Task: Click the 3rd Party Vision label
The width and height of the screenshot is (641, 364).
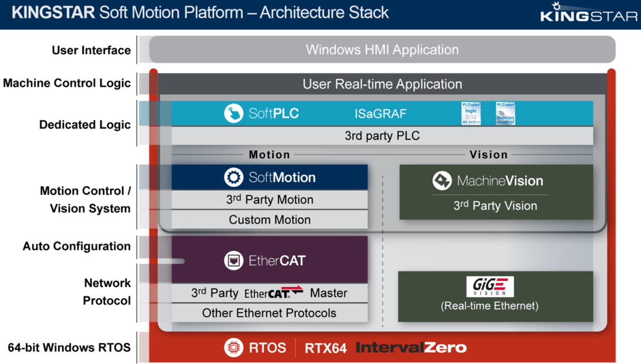Action: (x=495, y=205)
